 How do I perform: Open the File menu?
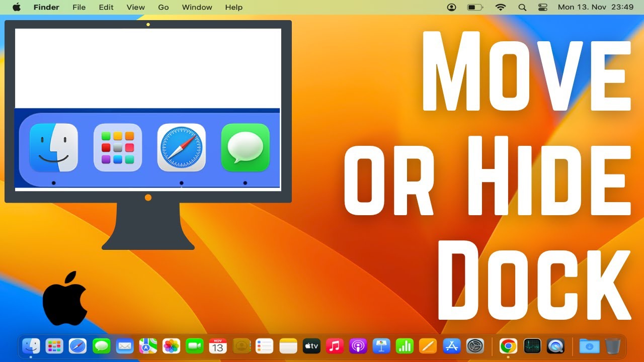[79, 7]
